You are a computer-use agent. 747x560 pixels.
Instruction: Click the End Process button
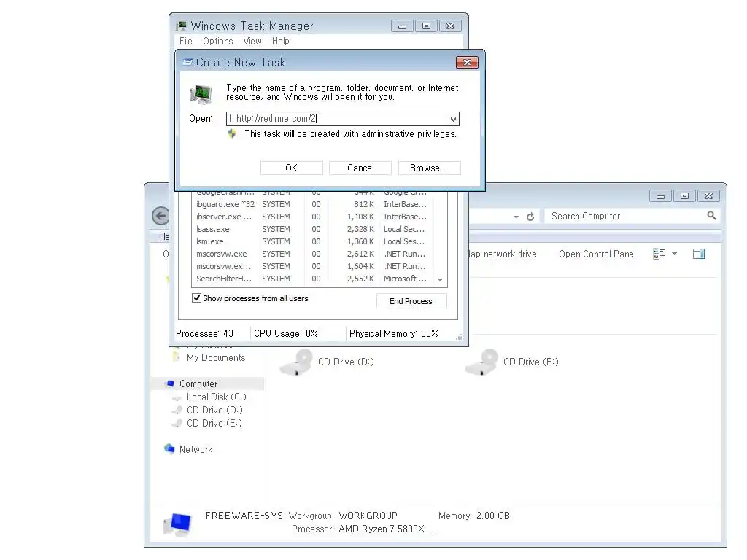coord(411,301)
